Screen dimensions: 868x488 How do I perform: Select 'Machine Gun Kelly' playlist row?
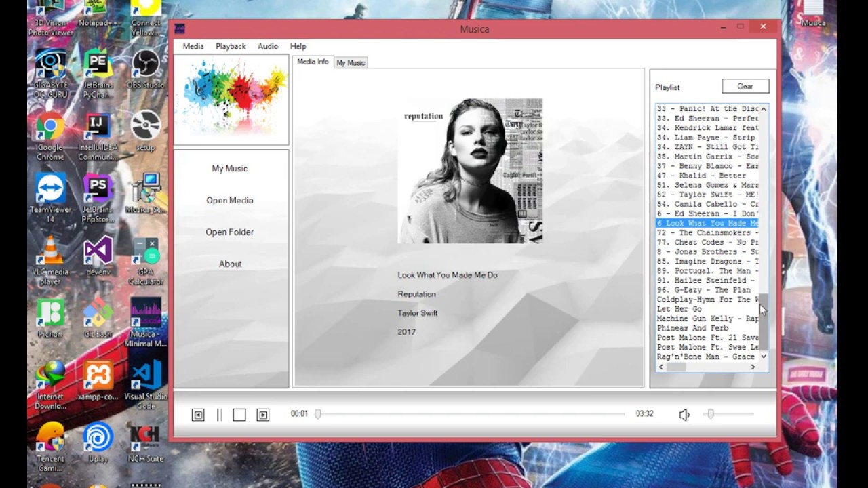coord(707,318)
